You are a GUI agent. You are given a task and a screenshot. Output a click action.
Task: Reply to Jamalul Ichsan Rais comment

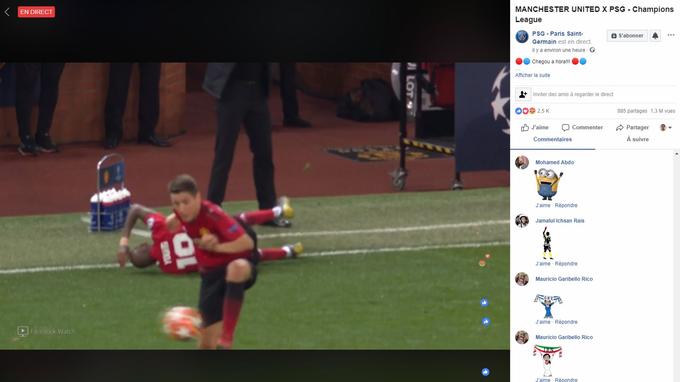tap(566, 264)
